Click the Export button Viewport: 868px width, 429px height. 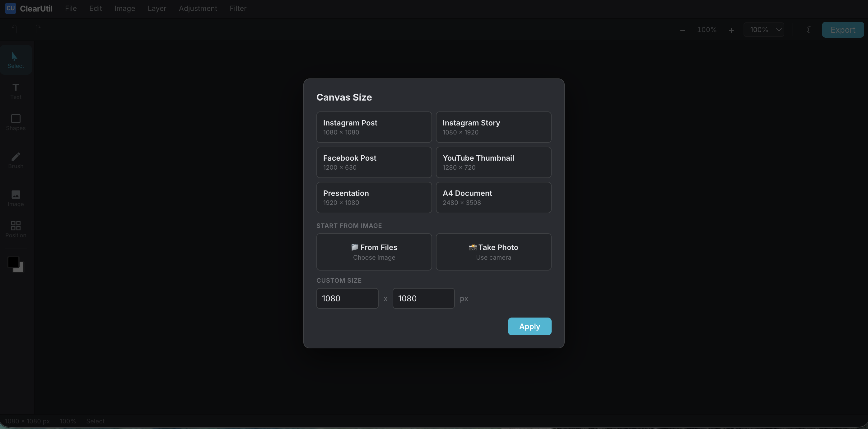pos(843,30)
